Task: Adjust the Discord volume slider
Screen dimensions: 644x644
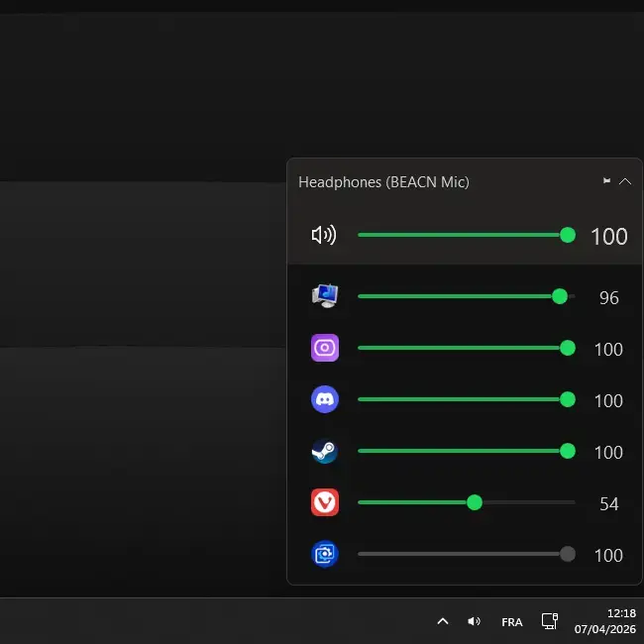Action: coord(467,399)
